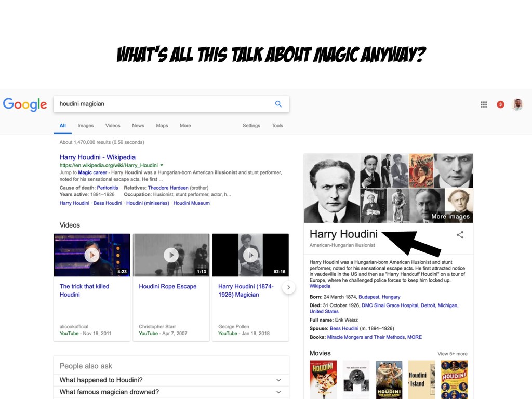The image size is (532, 399).
Task: Share the Harry Houdini knowledge panel
Action: click(x=460, y=235)
